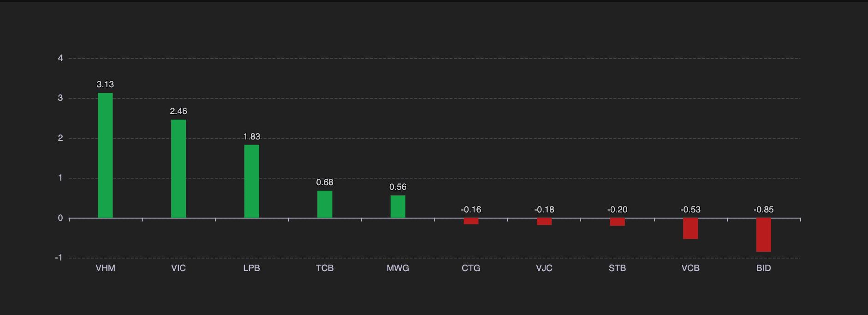Select the -0.16 value label

[471, 210]
